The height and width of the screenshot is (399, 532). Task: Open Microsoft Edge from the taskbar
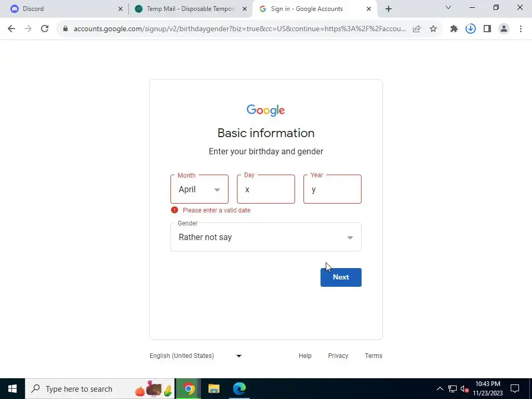239,389
